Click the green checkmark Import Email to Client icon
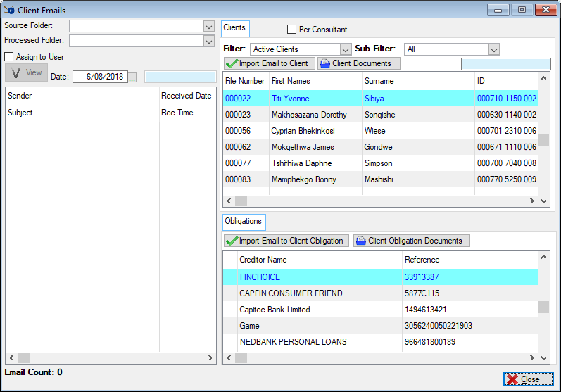The height and width of the screenshot is (392, 561). (x=232, y=63)
